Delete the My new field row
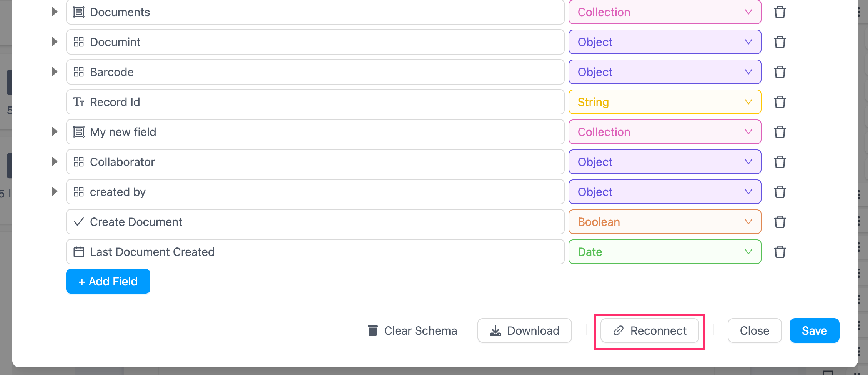The height and width of the screenshot is (375, 868). click(x=780, y=132)
